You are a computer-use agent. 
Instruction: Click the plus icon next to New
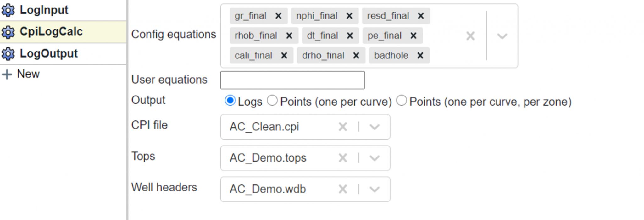[x=7, y=74]
